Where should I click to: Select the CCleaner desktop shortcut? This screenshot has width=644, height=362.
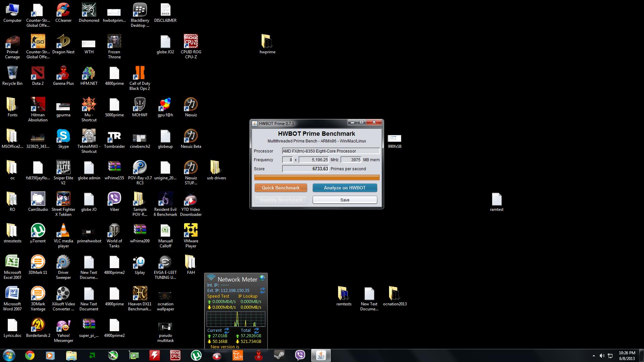(x=63, y=13)
